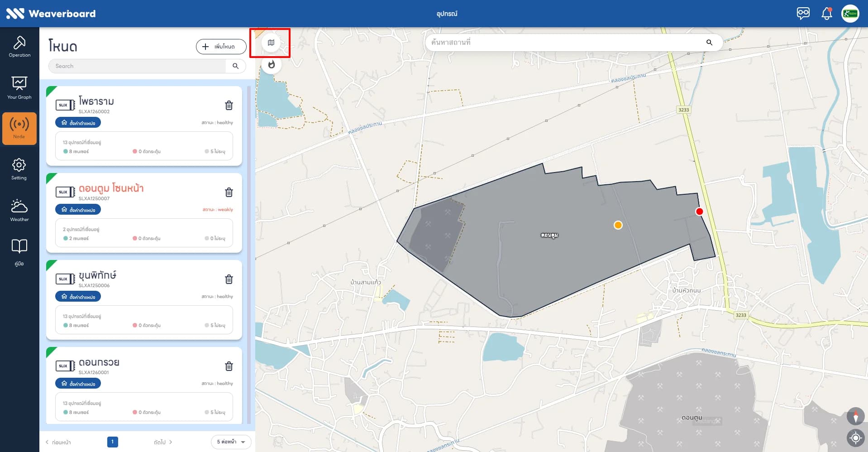Open the manual book icon in sidebar

19,252
